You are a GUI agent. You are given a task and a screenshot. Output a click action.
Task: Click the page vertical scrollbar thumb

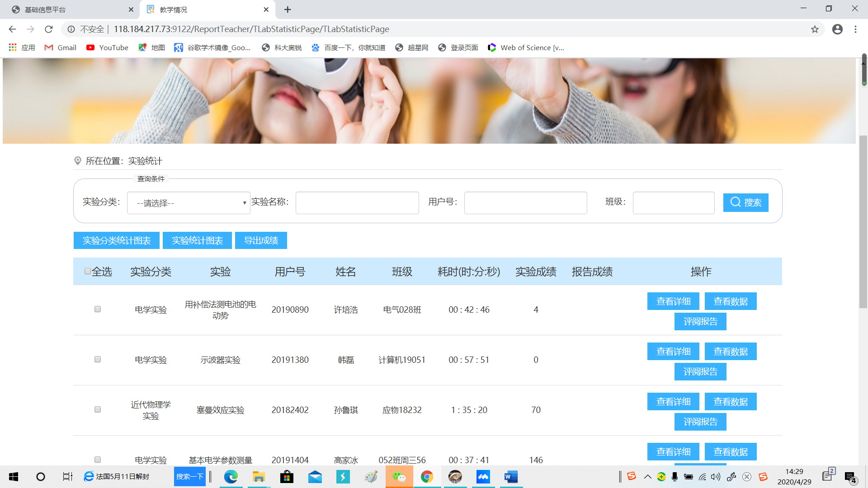(x=863, y=221)
